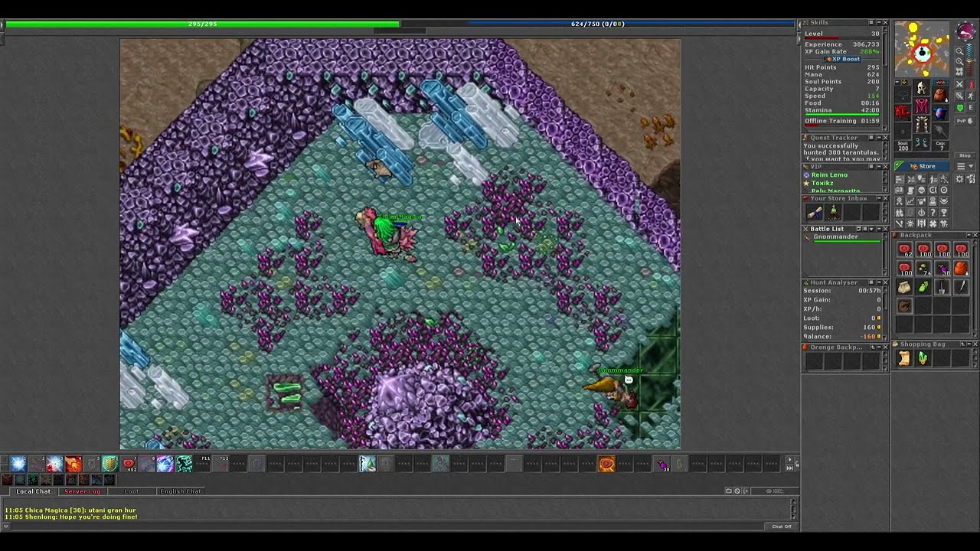Collapse the Hunt Analyser panel

(x=879, y=282)
